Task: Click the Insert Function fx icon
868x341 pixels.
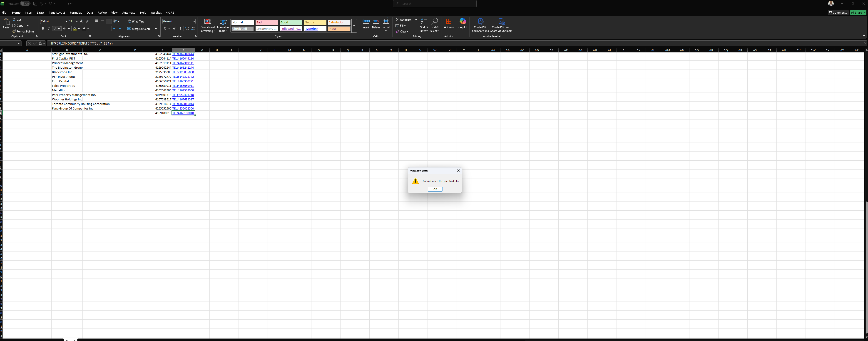Action: [40, 43]
